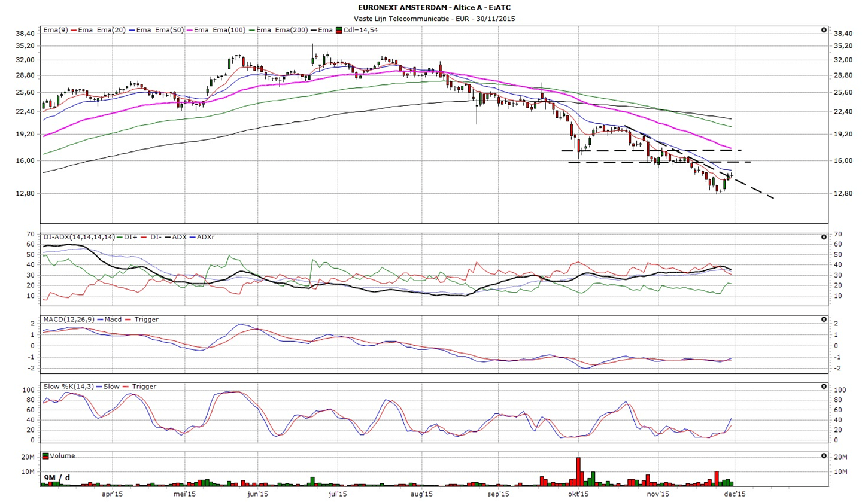Screen dimensions: 868x502
Task: Click the 12,80 price label on right axis
Action: coord(843,194)
